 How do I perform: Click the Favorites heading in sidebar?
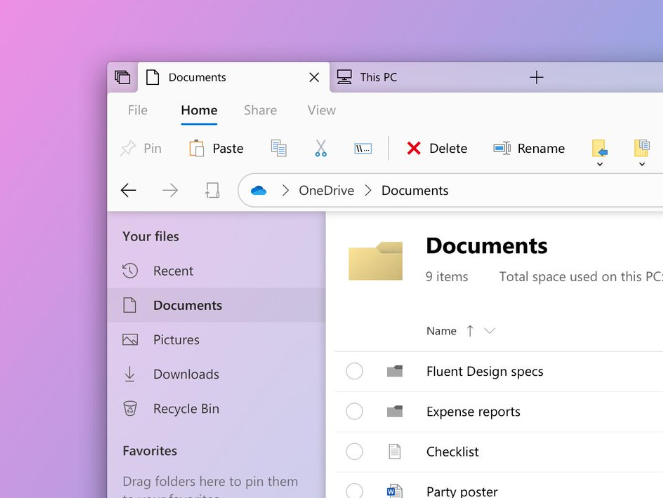pos(150,451)
